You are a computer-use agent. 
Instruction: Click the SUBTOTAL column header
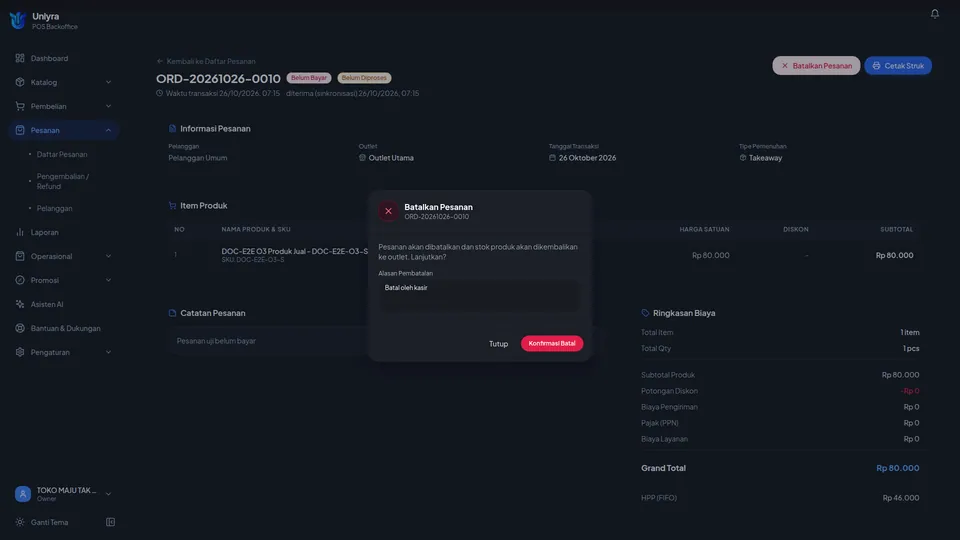[896, 230]
